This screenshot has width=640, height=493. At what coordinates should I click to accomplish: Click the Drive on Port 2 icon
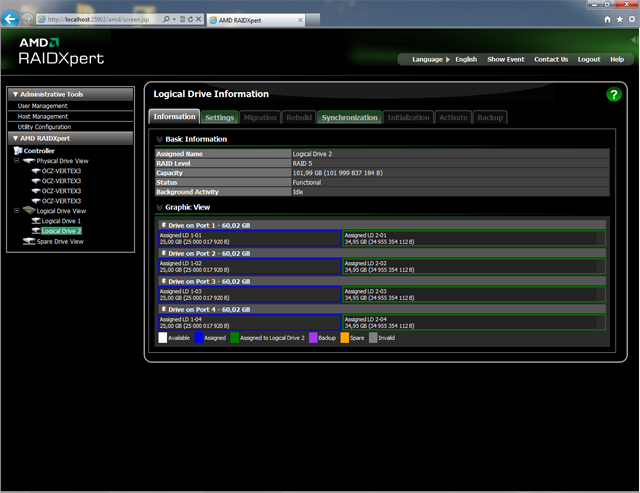pyautogui.click(x=164, y=253)
